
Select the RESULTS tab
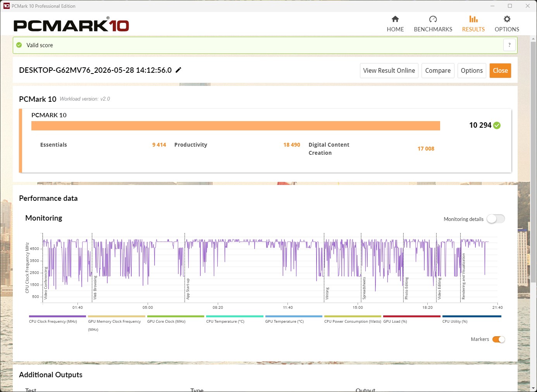coord(473,24)
